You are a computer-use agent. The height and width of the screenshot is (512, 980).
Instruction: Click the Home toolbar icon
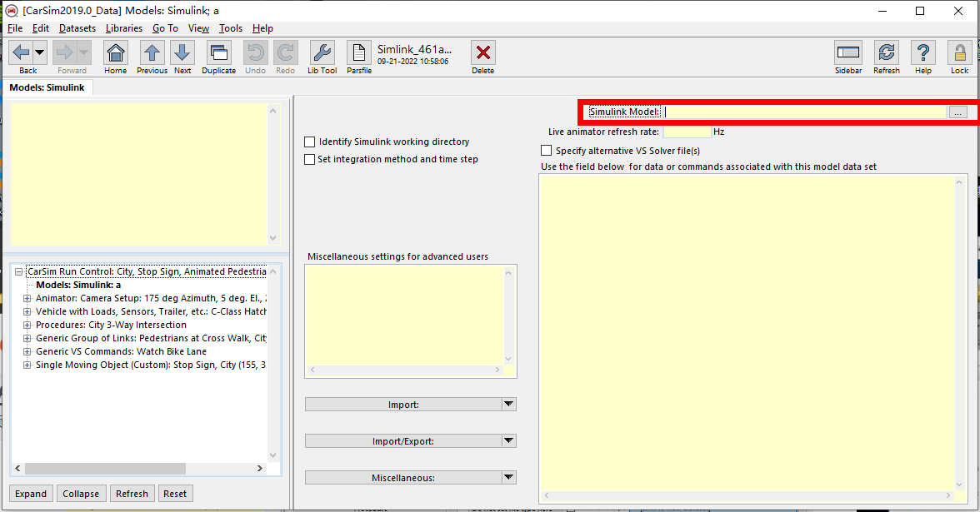pyautogui.click(x=116, y=52)
